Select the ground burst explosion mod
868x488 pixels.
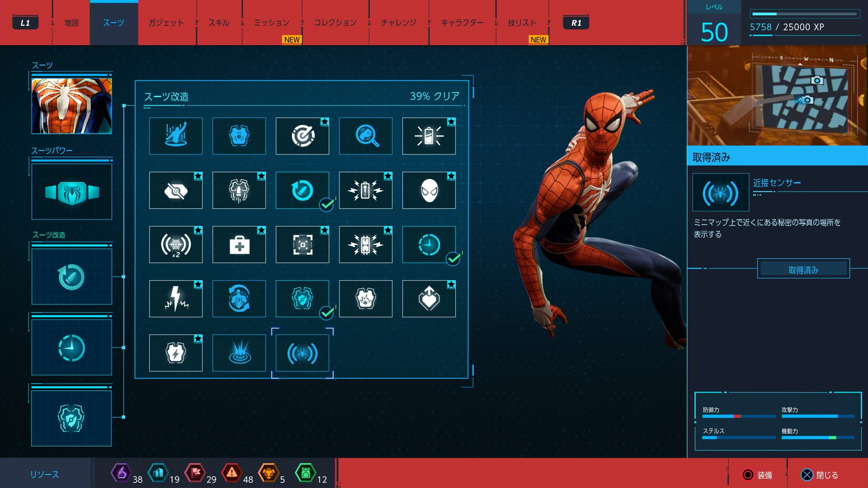239,353
